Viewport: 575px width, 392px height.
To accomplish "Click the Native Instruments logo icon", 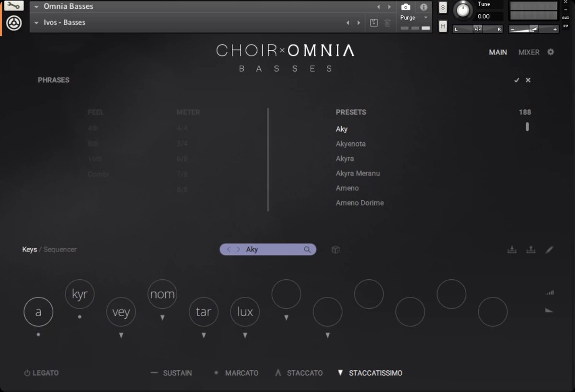I will (14, 23).
